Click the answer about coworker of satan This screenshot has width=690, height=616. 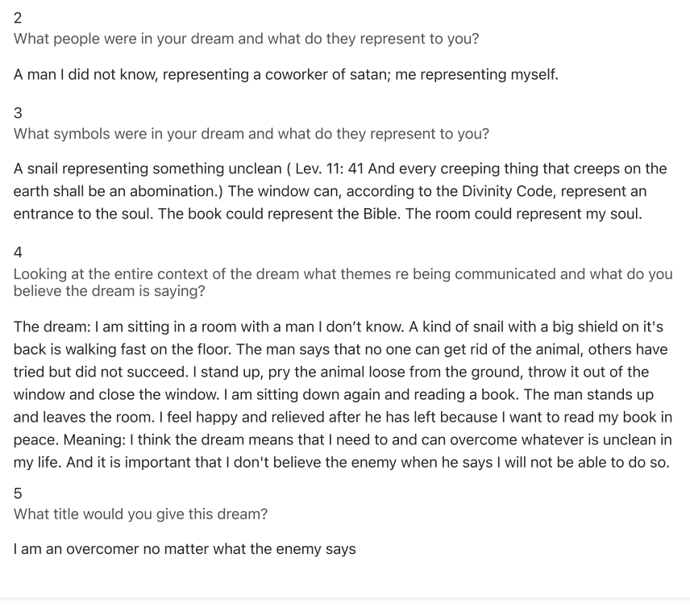(x=285, y=74)
